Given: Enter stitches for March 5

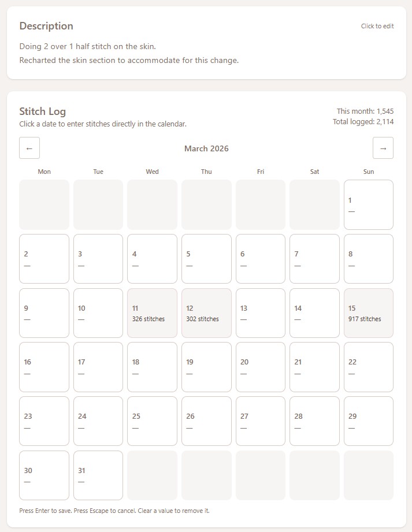Looking at the screenshot, I should (x=206, y=259).
